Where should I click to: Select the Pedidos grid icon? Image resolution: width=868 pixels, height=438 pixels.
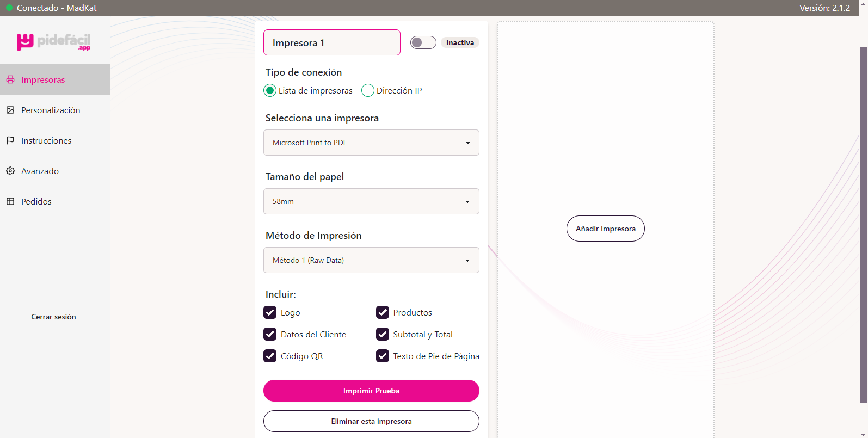10,201
